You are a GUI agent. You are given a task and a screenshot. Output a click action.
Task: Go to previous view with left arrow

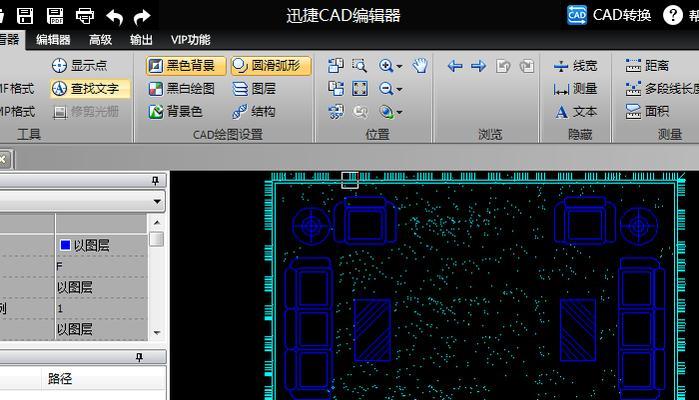click(x=455, y=66)
